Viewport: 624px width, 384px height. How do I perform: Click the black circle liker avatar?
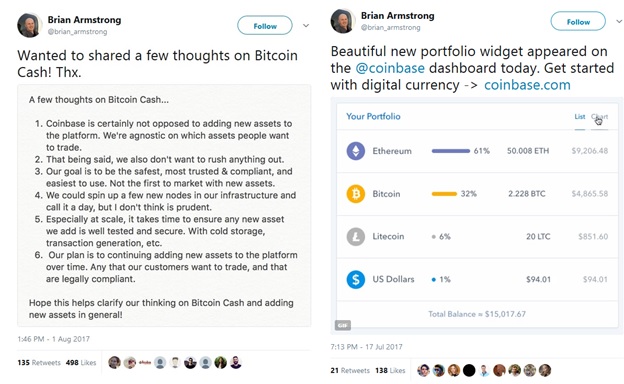[469, 370]
